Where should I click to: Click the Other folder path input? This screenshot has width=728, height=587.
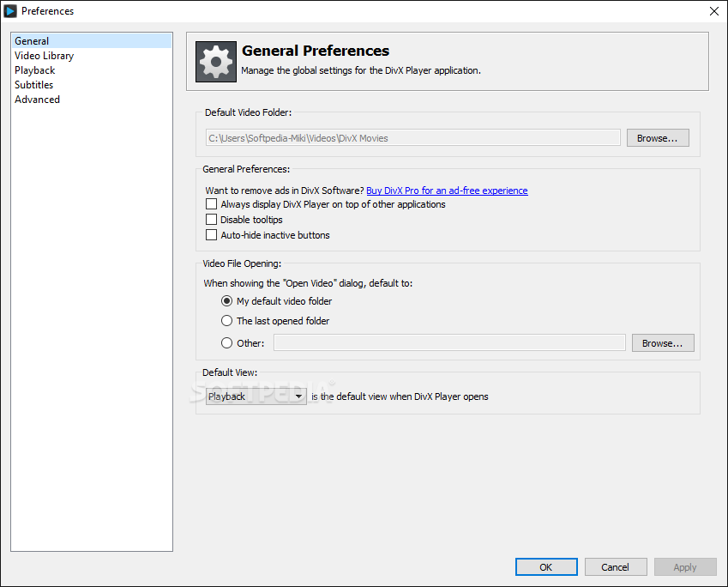tap(449, 342)
